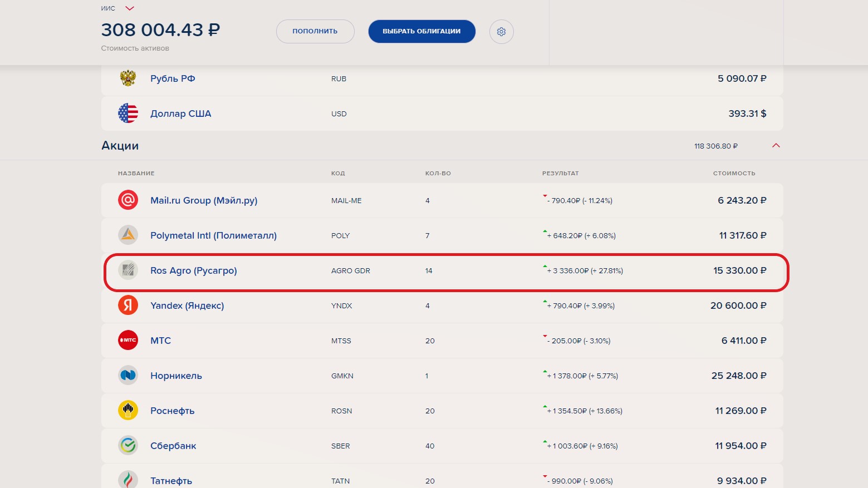Open Ros Agro (Русагро) link
The width and height of the screenshot is (868, 488).
coord(194,270)
